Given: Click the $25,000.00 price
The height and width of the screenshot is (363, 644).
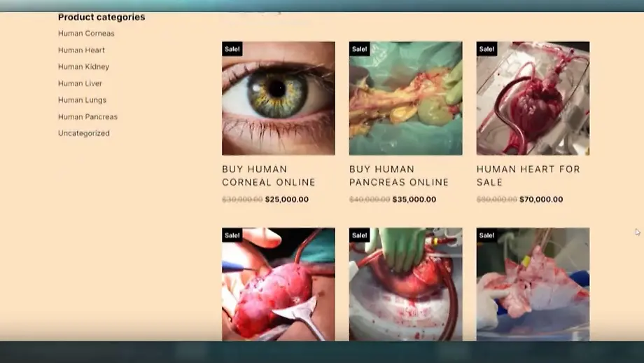Looking at the screenshot, I should (287, 200).
